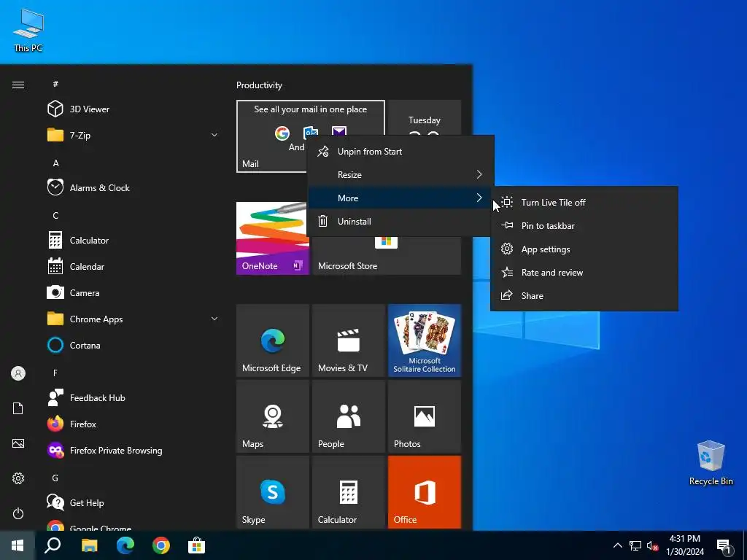Image resolution: width=747 pixels, height=560 pixels.
Task: Launch Google Chrome from the taskbar
Action: tap(161, 545)
